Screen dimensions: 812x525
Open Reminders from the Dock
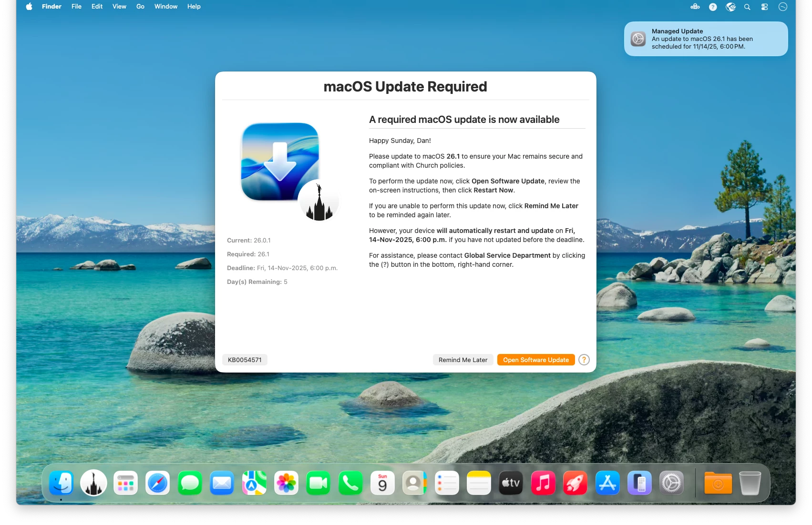coord(447,483)
